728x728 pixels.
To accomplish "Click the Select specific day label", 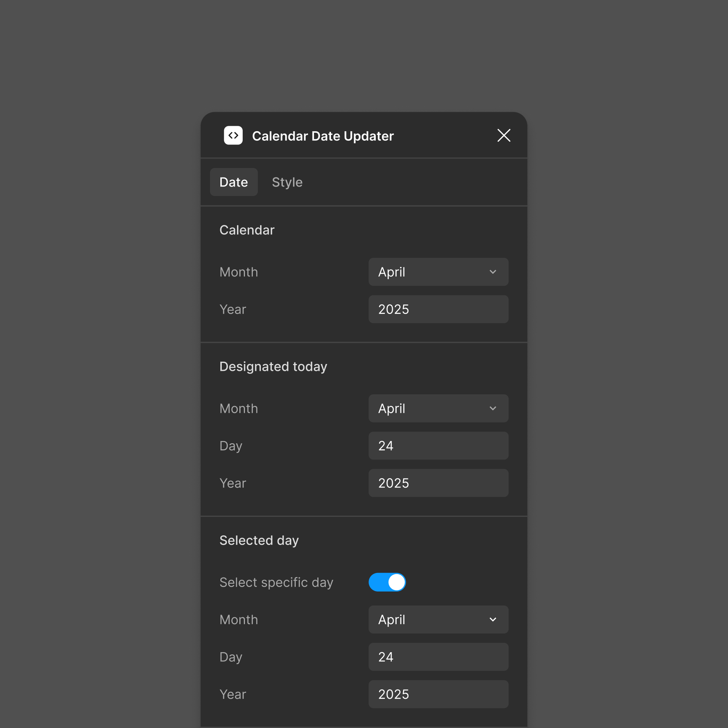I will click(276, 582).
